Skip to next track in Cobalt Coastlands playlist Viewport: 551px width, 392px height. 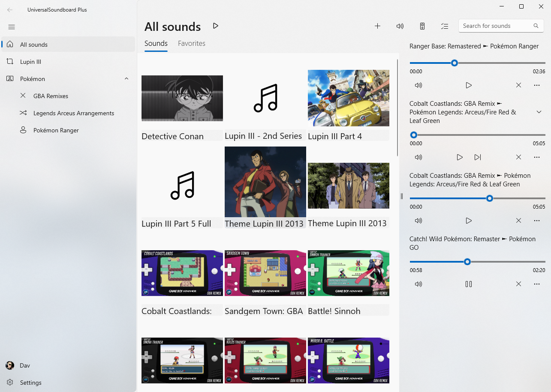pyautogui.click(x=478, y=157)
